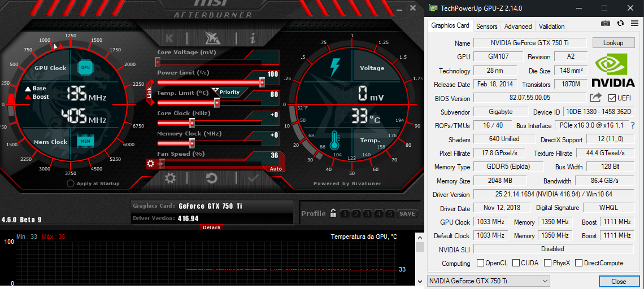Open the NVIDIA GeForce GTX 750 Ti dropdown

coord(488,281)
